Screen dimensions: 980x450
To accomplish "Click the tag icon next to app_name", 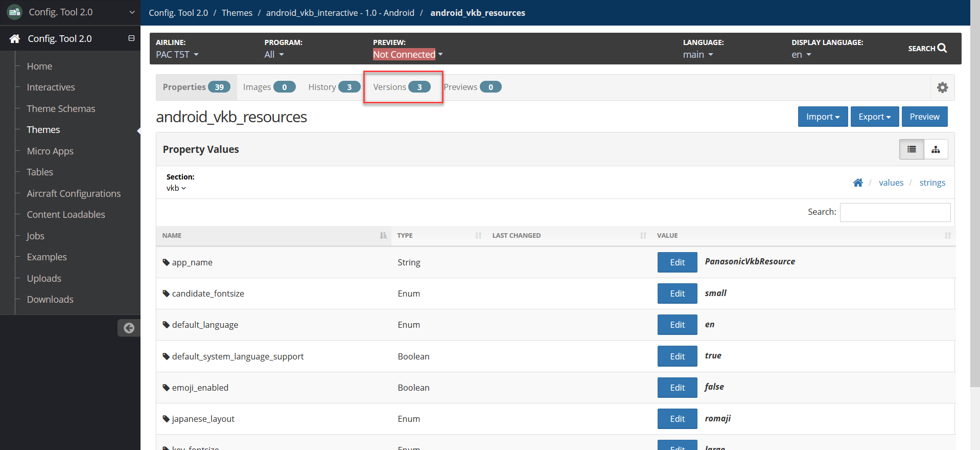I will [166, 262].
